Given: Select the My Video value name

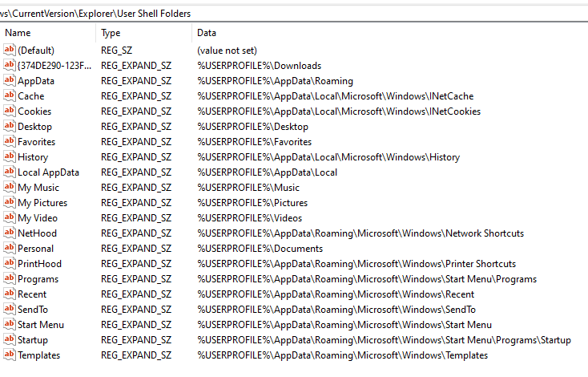Looking at the screenshot, I should (38, 218).
